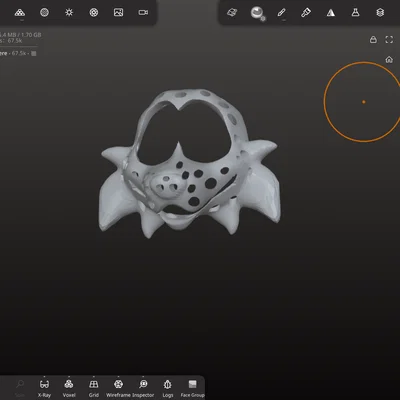
Task: Select the '1.70 GB' memory usage text
Action: (31, 35)
